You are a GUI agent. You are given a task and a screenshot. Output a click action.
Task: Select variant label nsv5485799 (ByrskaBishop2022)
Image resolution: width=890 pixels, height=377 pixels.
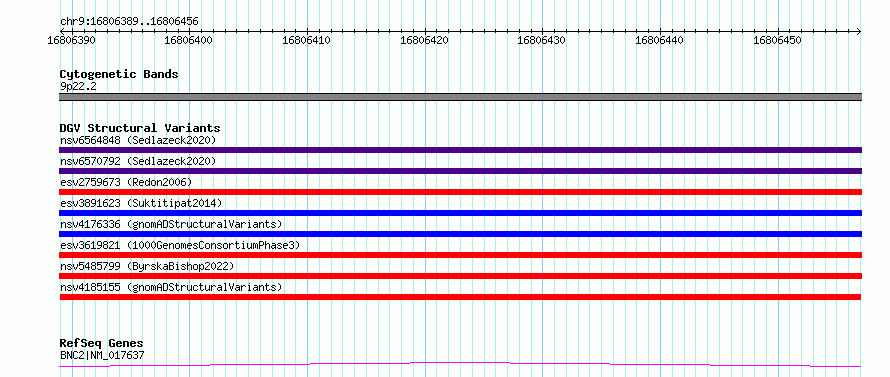pyautogui.click(x=147, y=266)
